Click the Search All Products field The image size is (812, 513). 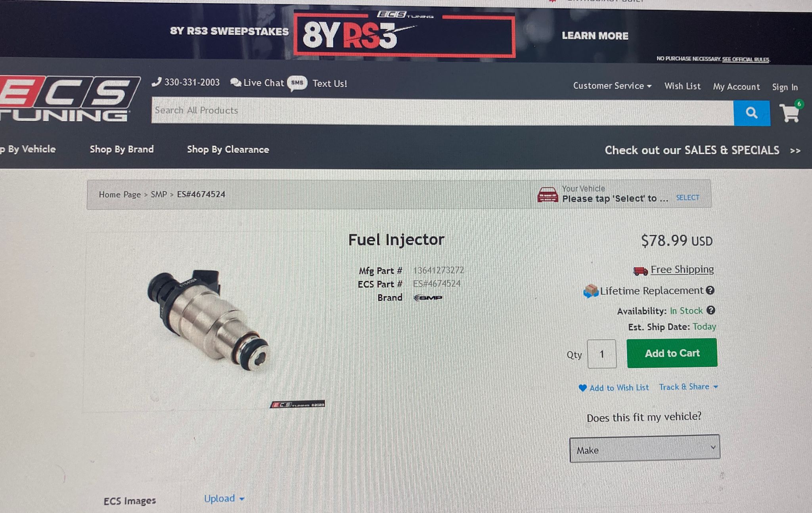tap(442, 111)
